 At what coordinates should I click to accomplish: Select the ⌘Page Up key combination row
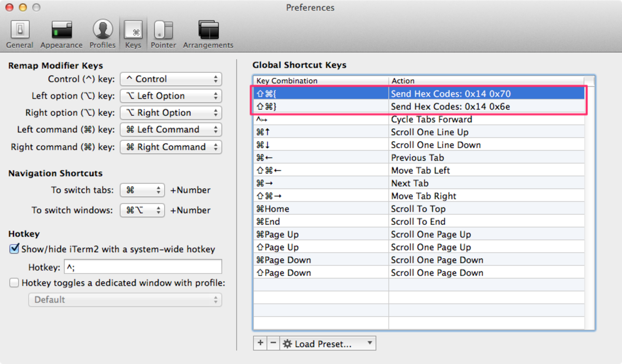[x=419, y=234]
